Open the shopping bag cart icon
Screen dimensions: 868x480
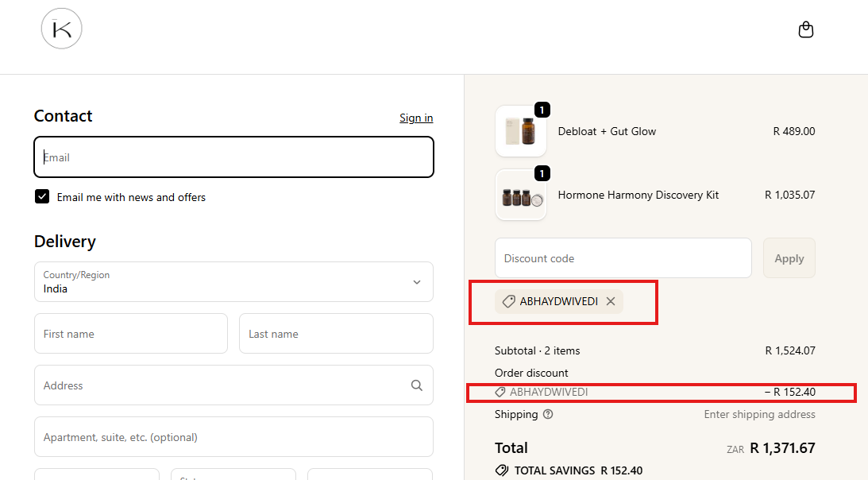point(805,29)
